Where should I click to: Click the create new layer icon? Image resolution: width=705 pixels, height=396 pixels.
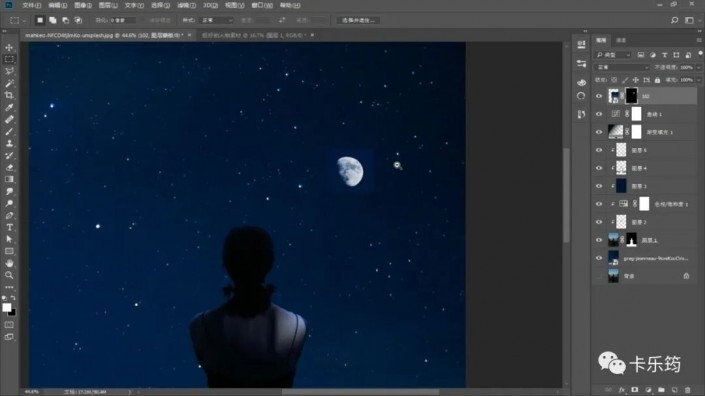tap(674, 390)
